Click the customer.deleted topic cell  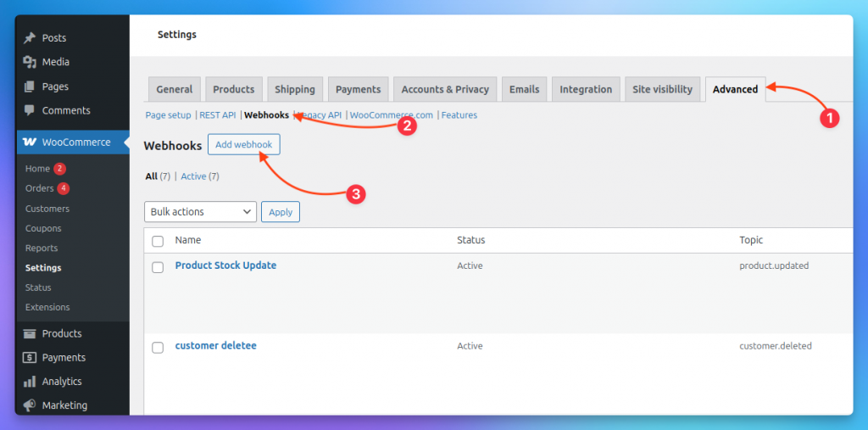776,346
